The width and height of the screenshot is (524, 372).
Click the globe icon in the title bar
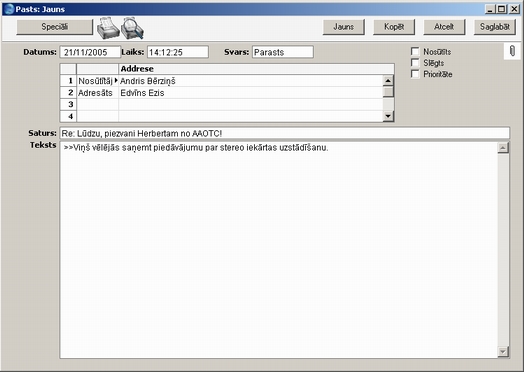[x=9, y=9]
